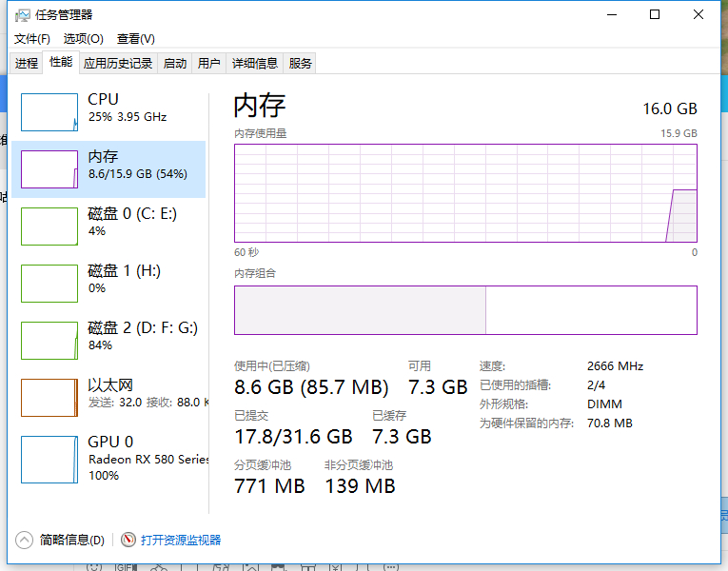Open the 选项(O) menu
Viewport: 728px width, 571px height.
83,39
